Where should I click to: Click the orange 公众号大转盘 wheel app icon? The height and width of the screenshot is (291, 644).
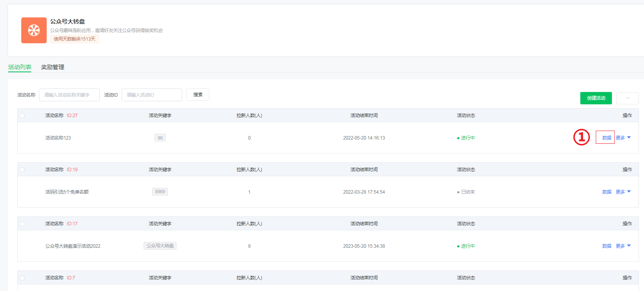[34, 30]
